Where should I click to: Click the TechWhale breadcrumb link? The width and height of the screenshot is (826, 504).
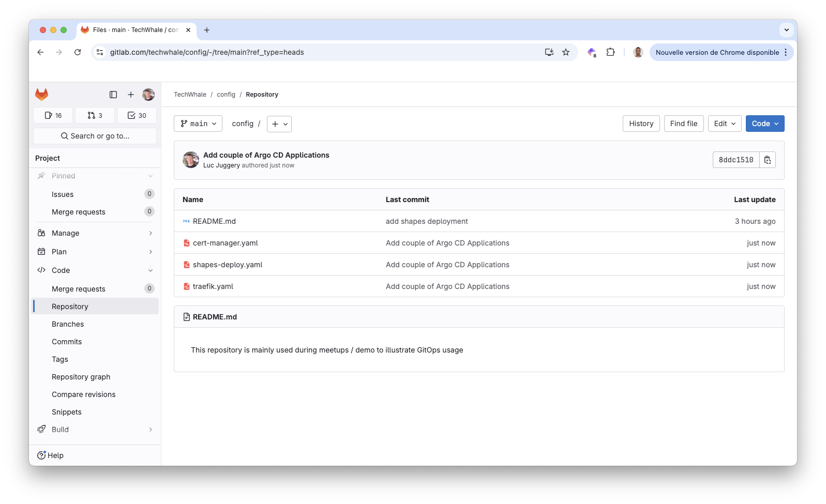[x=190, y=95]
